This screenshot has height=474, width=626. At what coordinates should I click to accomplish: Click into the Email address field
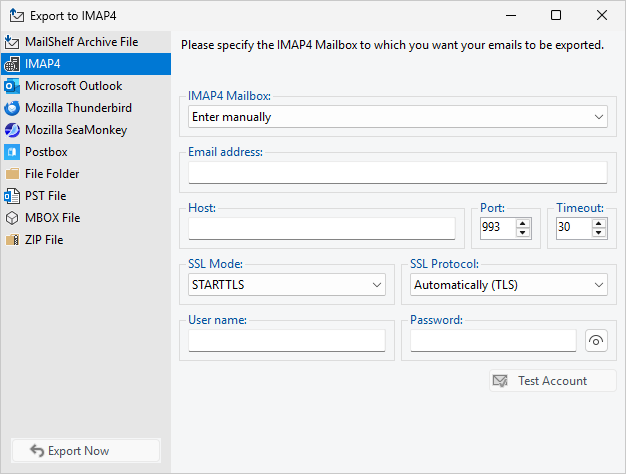[397, 173]
